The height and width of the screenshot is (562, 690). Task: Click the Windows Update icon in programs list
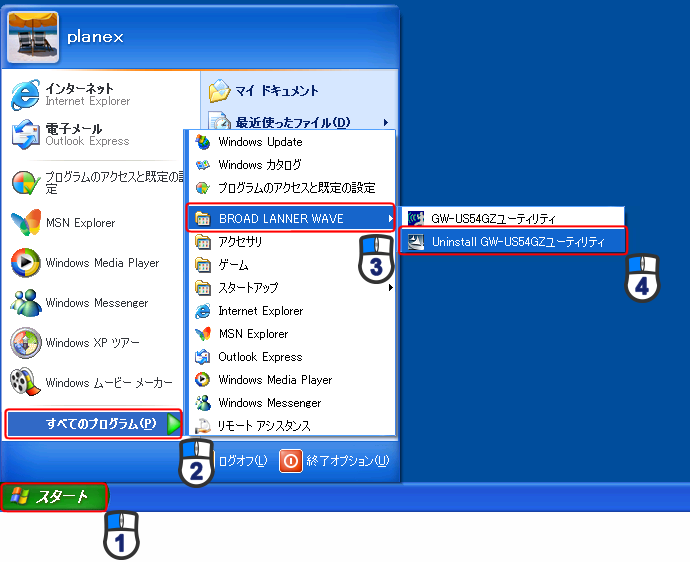202,142
